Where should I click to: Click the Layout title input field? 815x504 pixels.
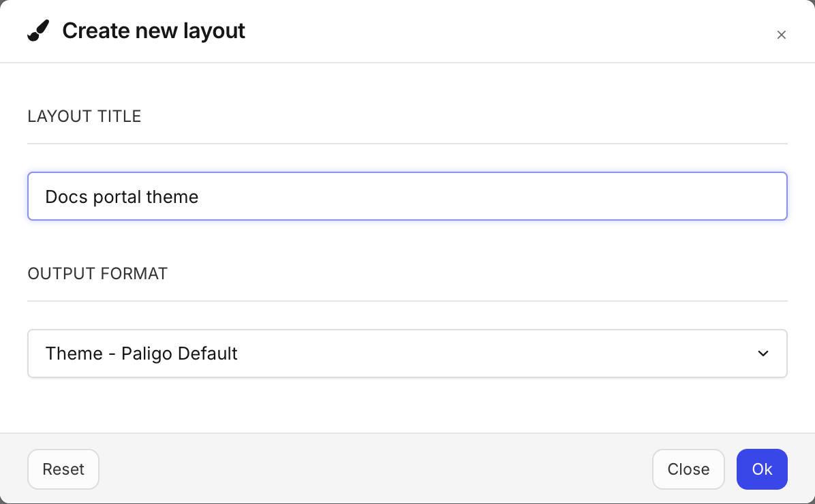[407, 196]
